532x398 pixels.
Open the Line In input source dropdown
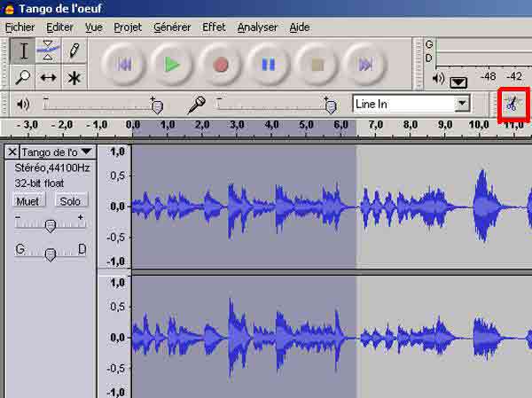pyautogui.click(x=462, y=103)
